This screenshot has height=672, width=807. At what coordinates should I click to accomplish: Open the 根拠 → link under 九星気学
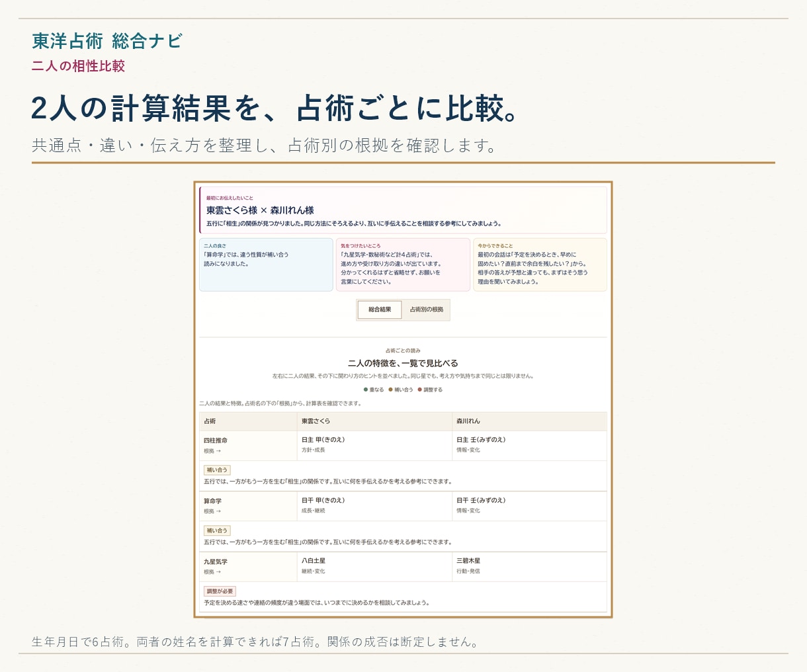pyautogui.click(x=212, y=572)
